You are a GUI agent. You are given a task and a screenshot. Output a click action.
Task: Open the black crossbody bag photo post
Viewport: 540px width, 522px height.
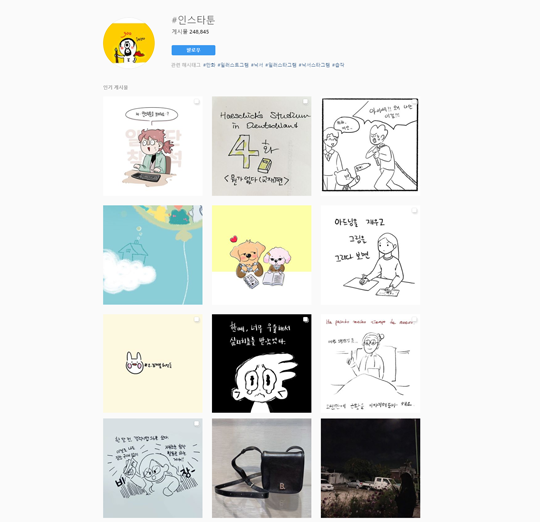(x=261, y=468)
